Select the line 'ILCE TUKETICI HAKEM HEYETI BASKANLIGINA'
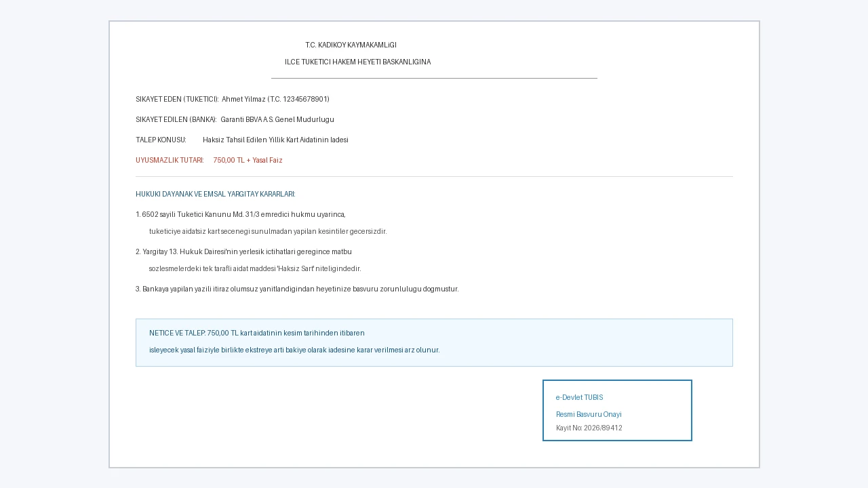This screenshot has width=868, height=488. [x=357, y=62]
